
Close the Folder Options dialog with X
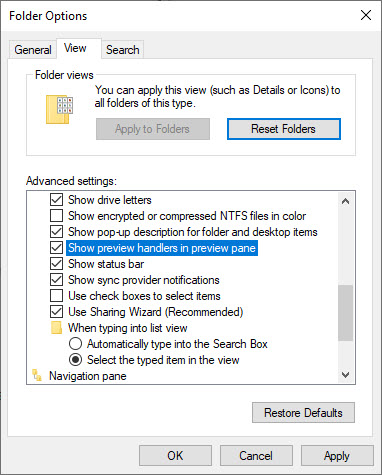[366, 15]
